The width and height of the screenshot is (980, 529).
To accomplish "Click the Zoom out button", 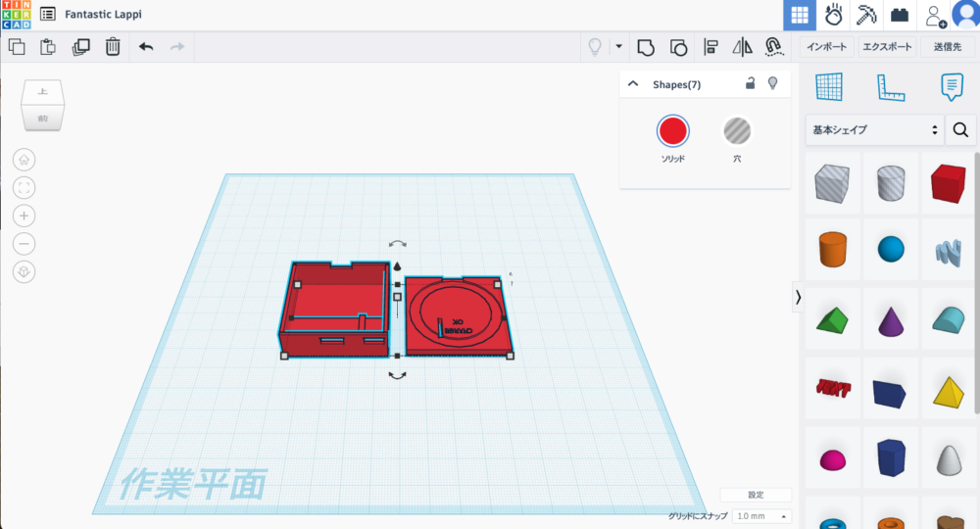I will pyautogui.click(x=24, y=244).
